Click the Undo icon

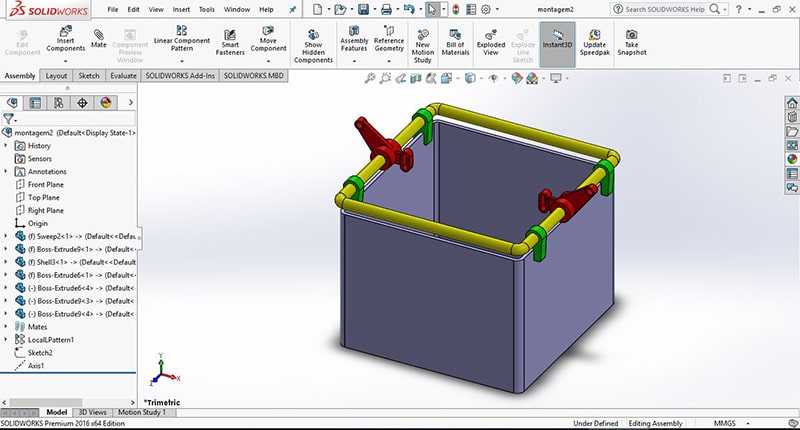pyautogui.click(x=409, y=9)
